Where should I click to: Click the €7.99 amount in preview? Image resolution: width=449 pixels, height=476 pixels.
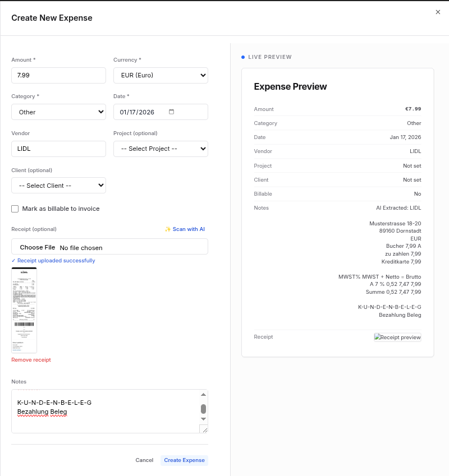point(413,109)
